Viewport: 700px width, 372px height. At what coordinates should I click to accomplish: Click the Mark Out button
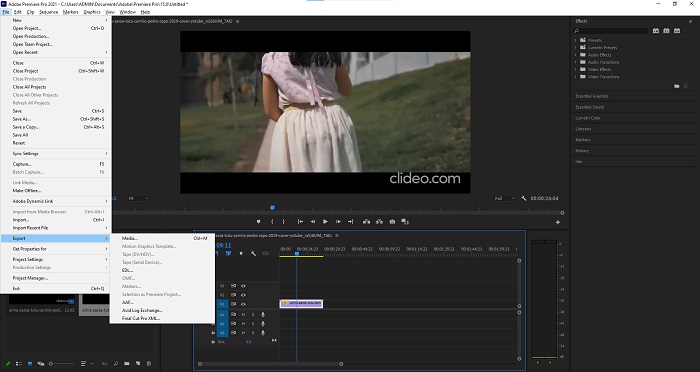(x=283, y=222)
